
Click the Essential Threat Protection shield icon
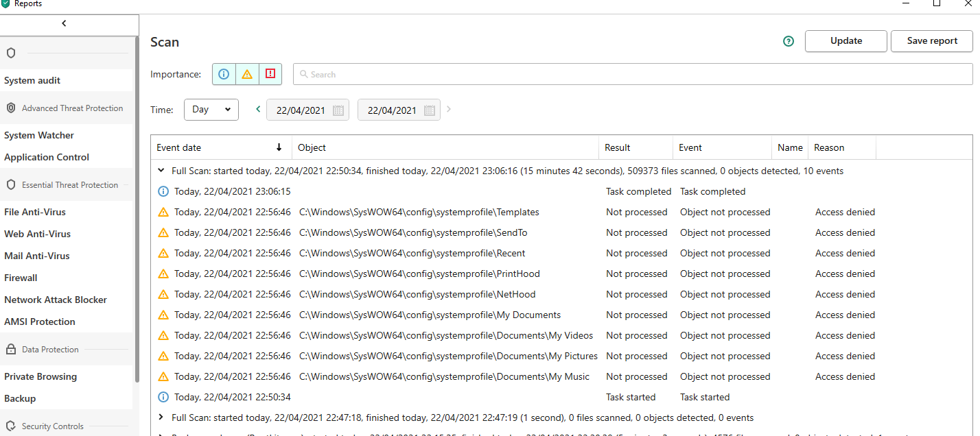tap(11, 184)
